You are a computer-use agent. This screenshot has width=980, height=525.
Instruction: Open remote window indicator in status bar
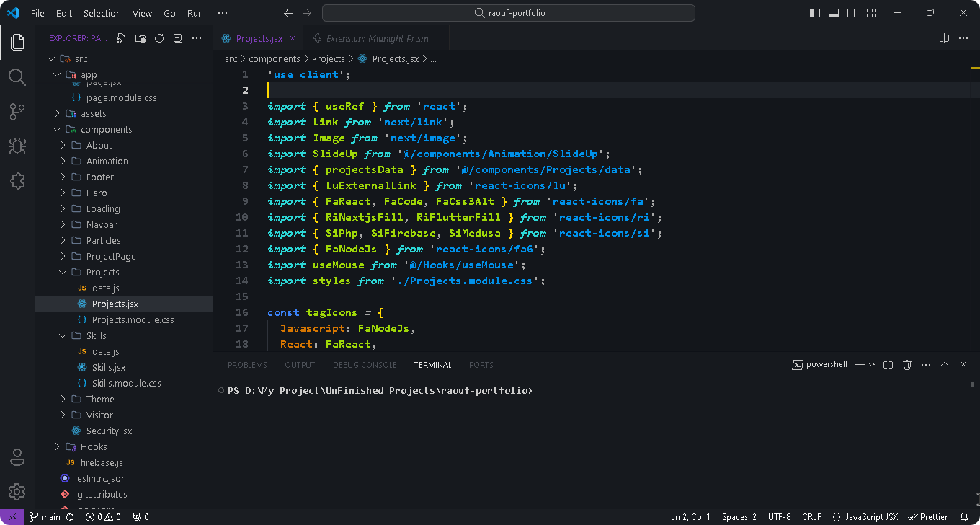click(12, 517)
